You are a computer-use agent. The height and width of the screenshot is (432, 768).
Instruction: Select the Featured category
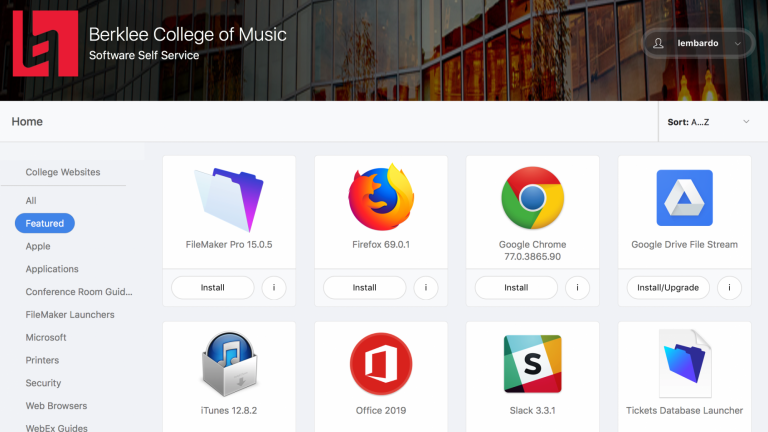tap(45, 223)
